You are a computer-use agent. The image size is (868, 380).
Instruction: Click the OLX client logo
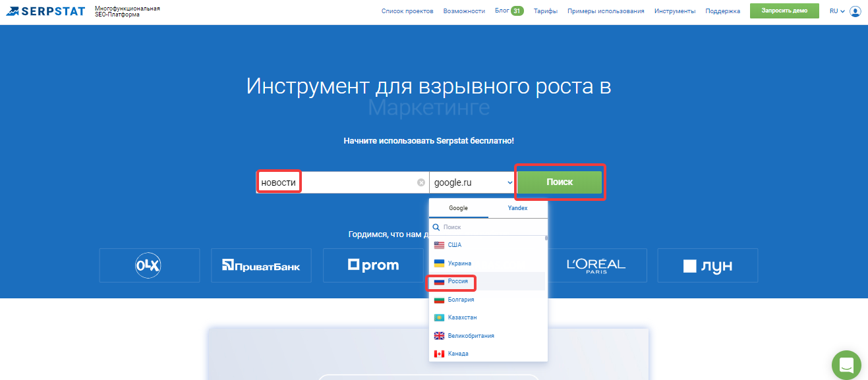click(x=149, y=265)
